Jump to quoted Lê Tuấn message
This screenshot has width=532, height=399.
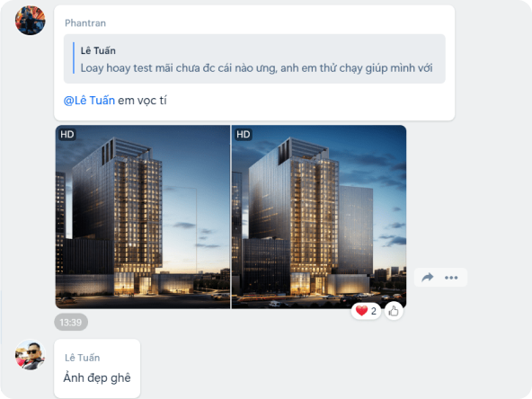(x=254, y=58)
